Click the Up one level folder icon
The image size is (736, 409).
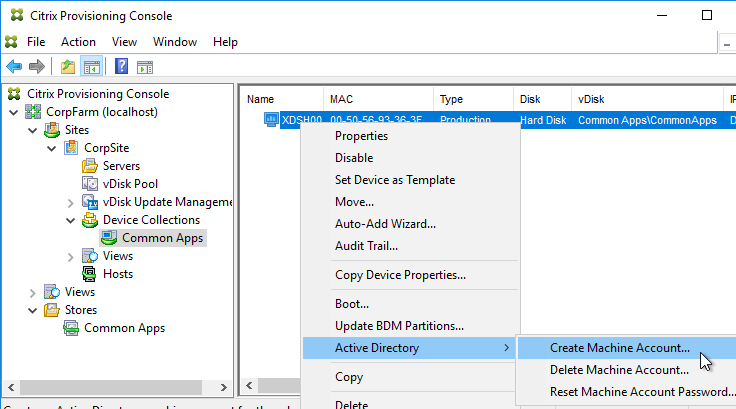tap(68, 67)
